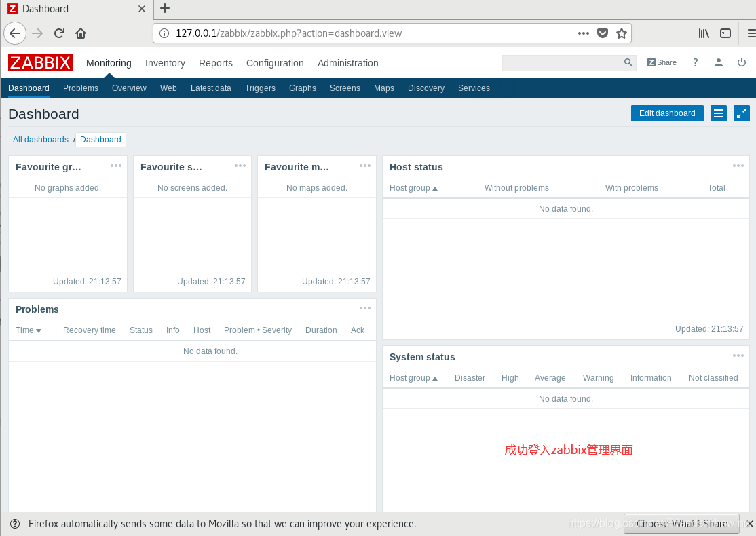This screenshot has width=756, height=536.
Task: Click the Dashboard breadcrumb link
Action: 100,140
